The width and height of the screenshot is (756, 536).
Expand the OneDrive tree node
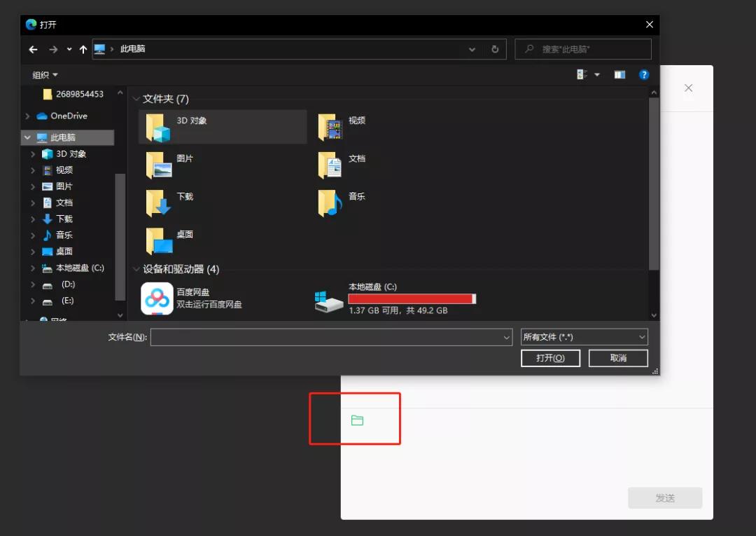(27, 116)
